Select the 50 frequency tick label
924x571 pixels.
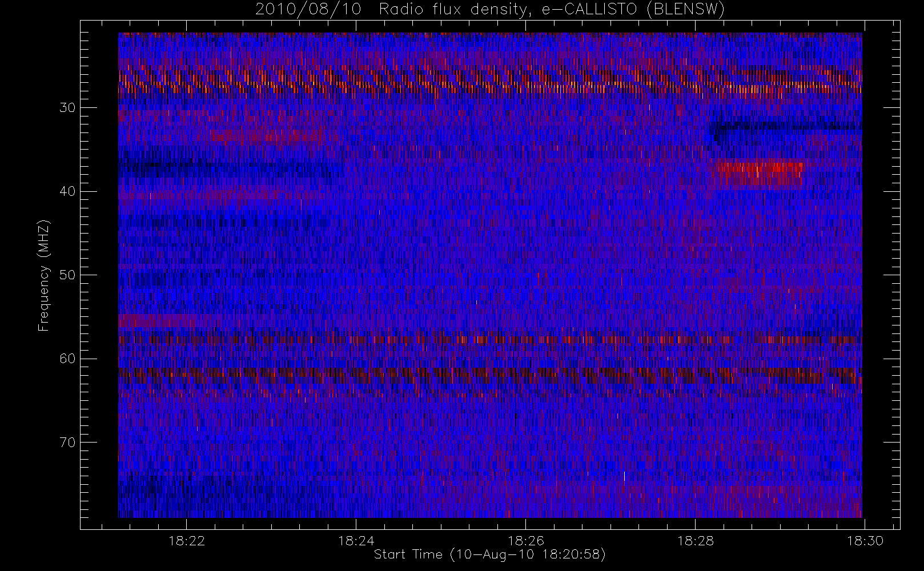pyautogui.click(x=67, y=275)
